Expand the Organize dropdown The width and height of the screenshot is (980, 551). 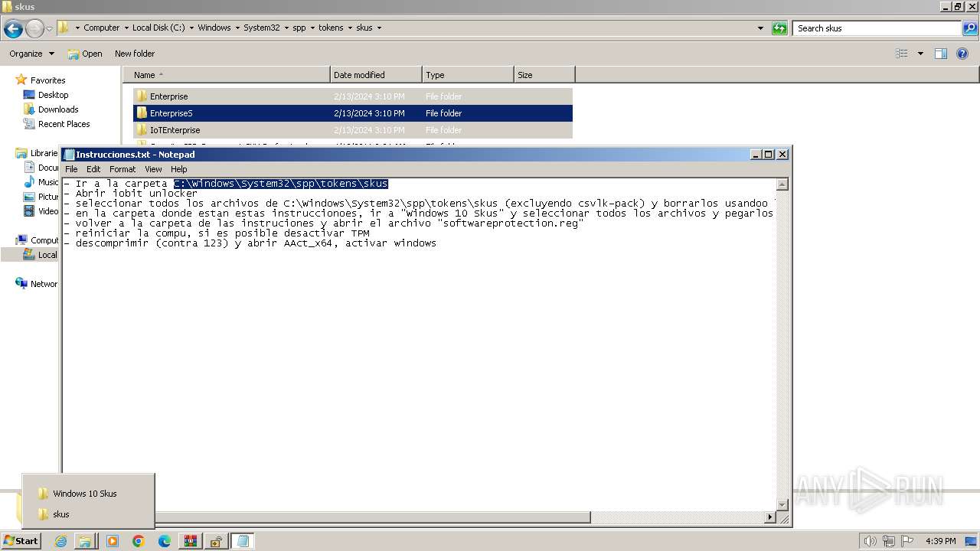pos(31,54)
